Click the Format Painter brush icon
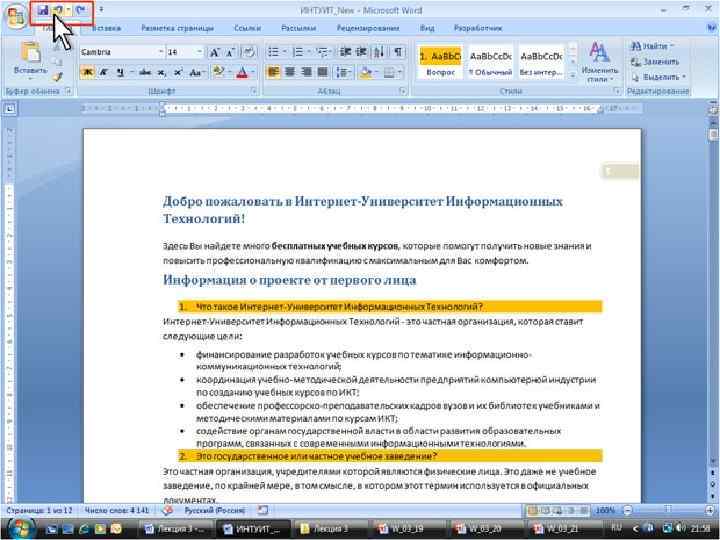Viewport: 720px width, 540px height. 57,77
